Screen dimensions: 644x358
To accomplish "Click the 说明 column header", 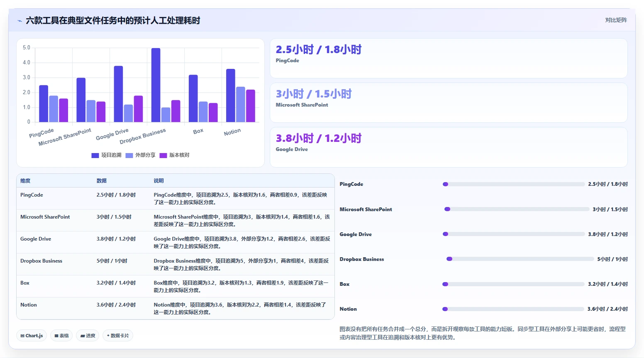I will point(159,181).
